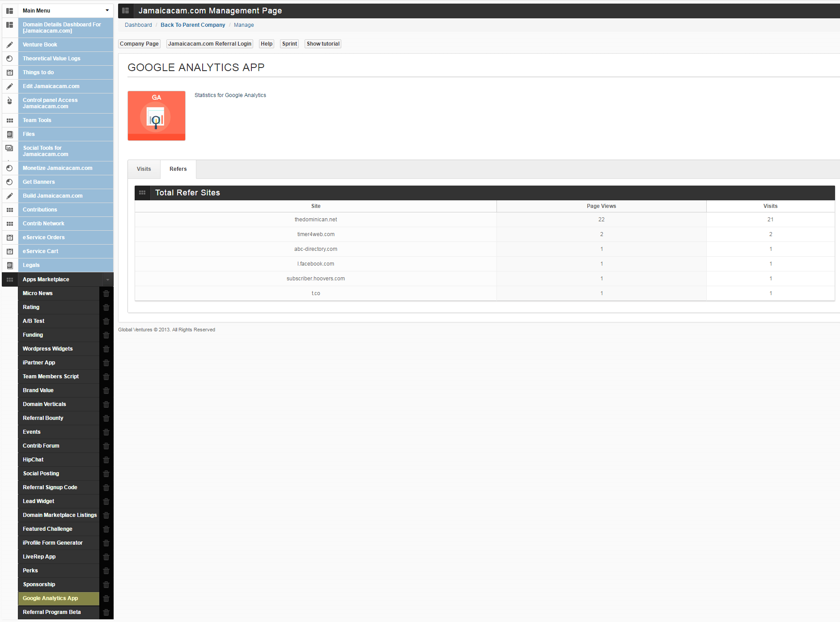Open Team Tools in sidebar
The height and width of the screenshot is (622, 840).
tap(65, 120)
